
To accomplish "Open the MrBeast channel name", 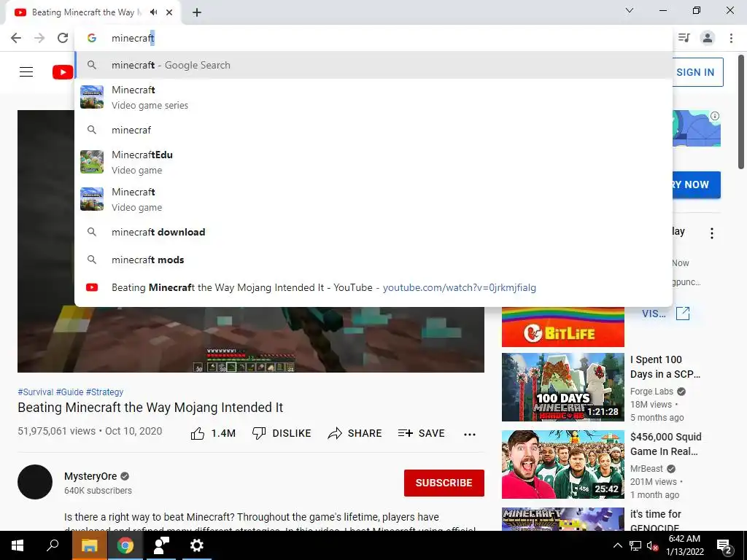I will (x=646, y=469).
